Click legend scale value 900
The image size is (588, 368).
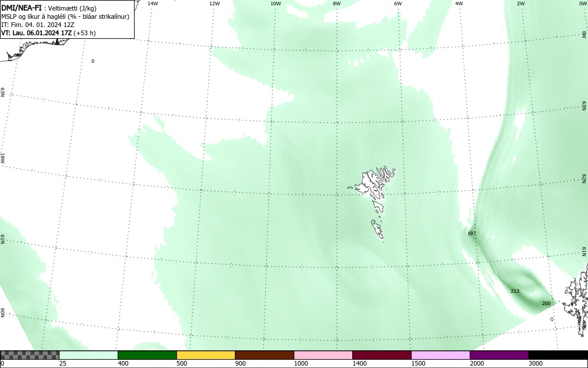240,363
